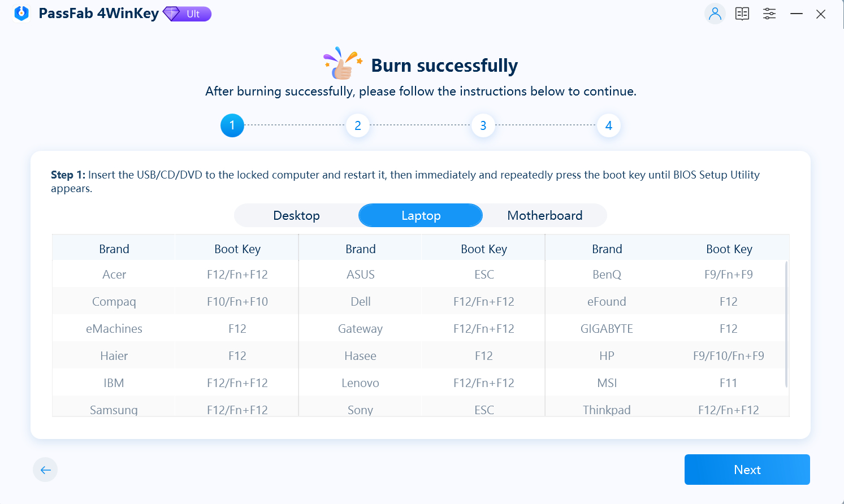
Task: Click the PassFab shield logo icon
Action: 21,14
